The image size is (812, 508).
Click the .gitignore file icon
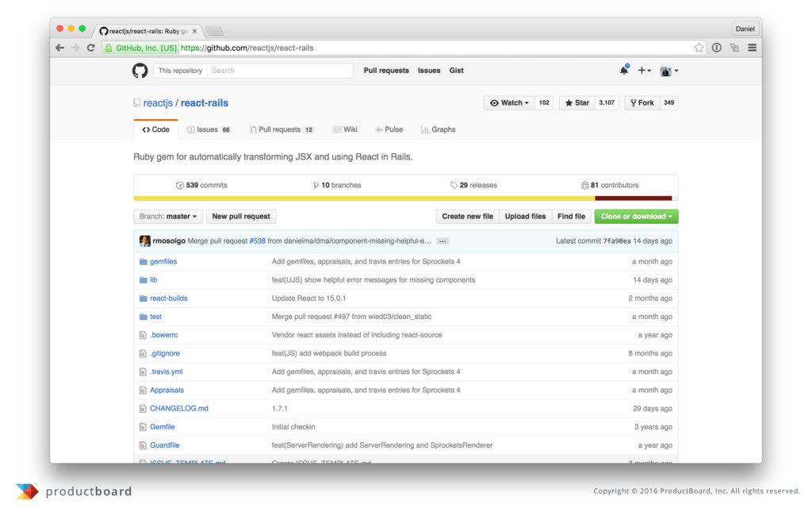click(143, 353)
